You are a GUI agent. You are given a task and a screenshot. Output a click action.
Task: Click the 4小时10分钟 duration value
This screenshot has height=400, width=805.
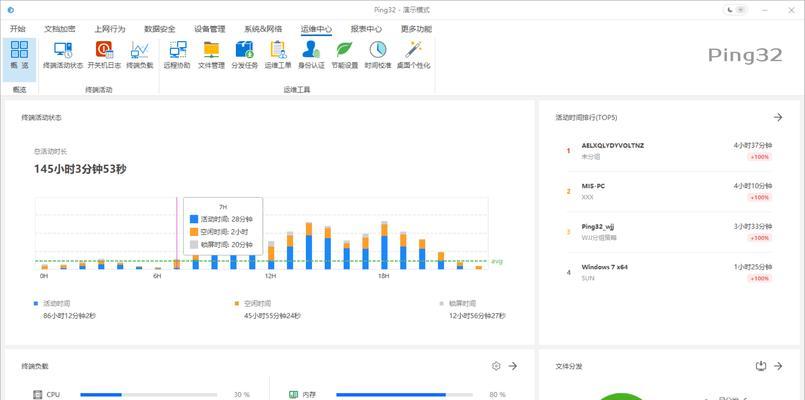click(753, 186)
